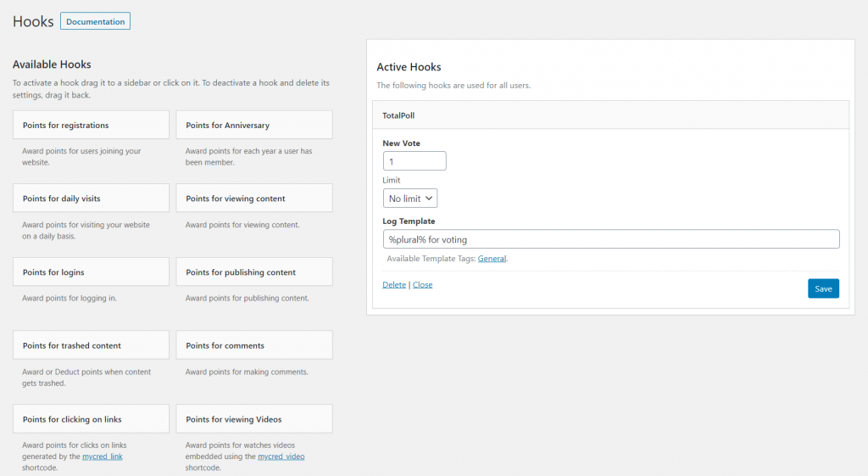Focus the Log Template text field
Image resolution: width=868 pixels, height=476 pixels.
(611, 239)
